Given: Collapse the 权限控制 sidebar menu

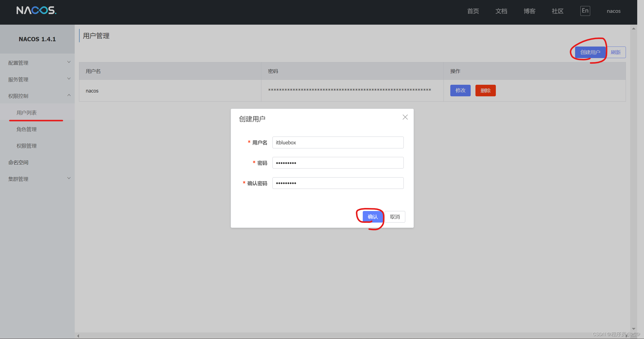Looking at the screenshot, I should point(37,96).
